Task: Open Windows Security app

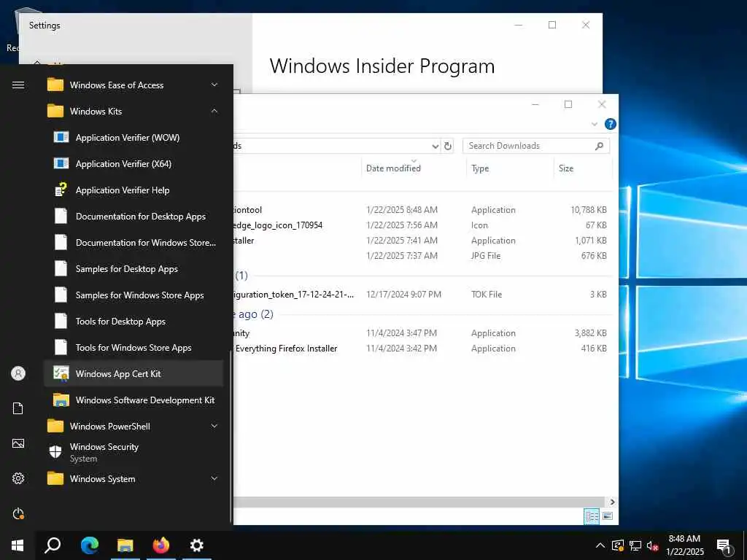Action: point(133,452)
